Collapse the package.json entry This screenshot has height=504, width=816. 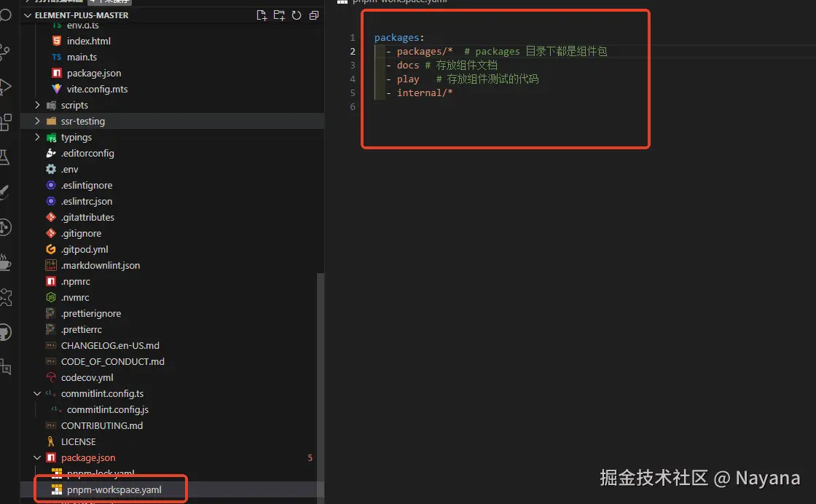38,457
